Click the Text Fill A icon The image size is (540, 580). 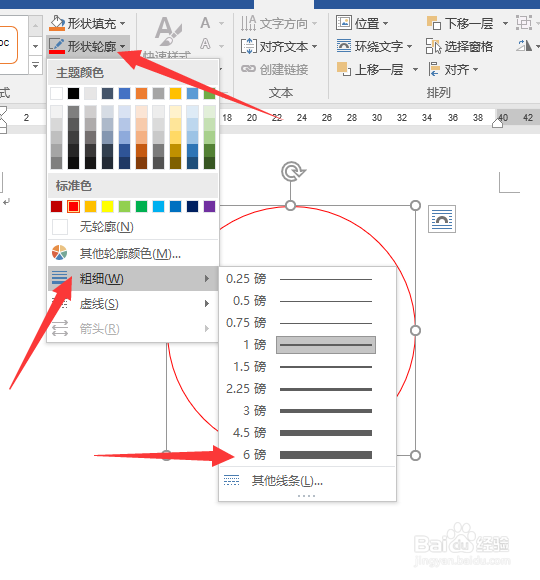click(205, 23)
